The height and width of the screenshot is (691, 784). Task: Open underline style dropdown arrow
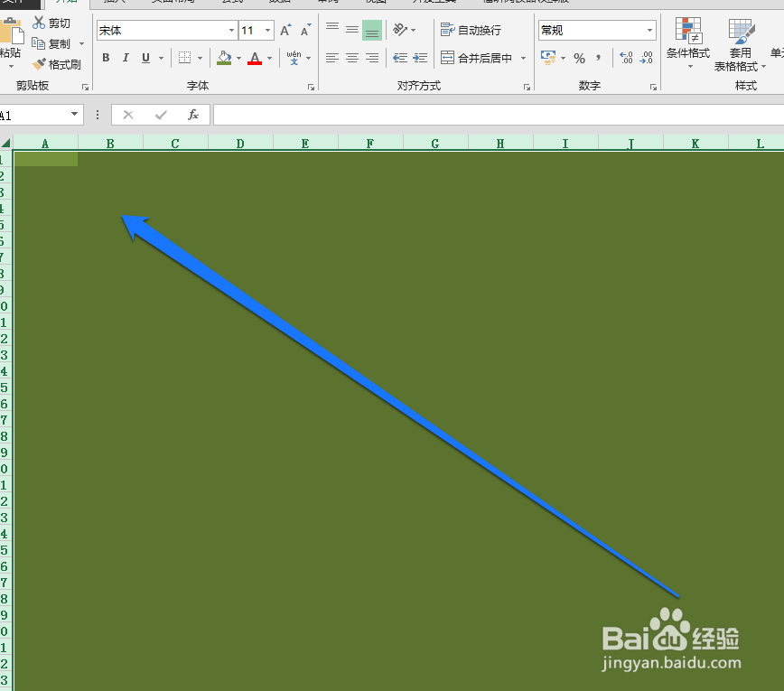(161, 58)
